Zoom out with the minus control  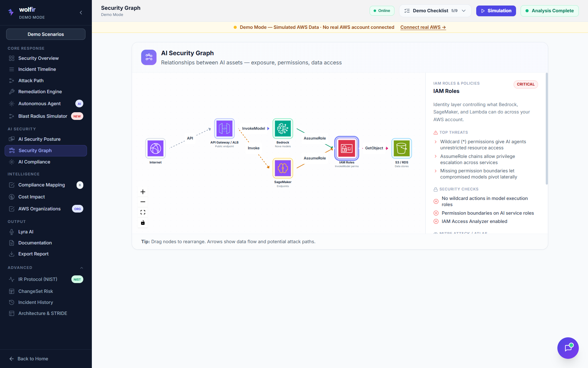tap(143, 202)
